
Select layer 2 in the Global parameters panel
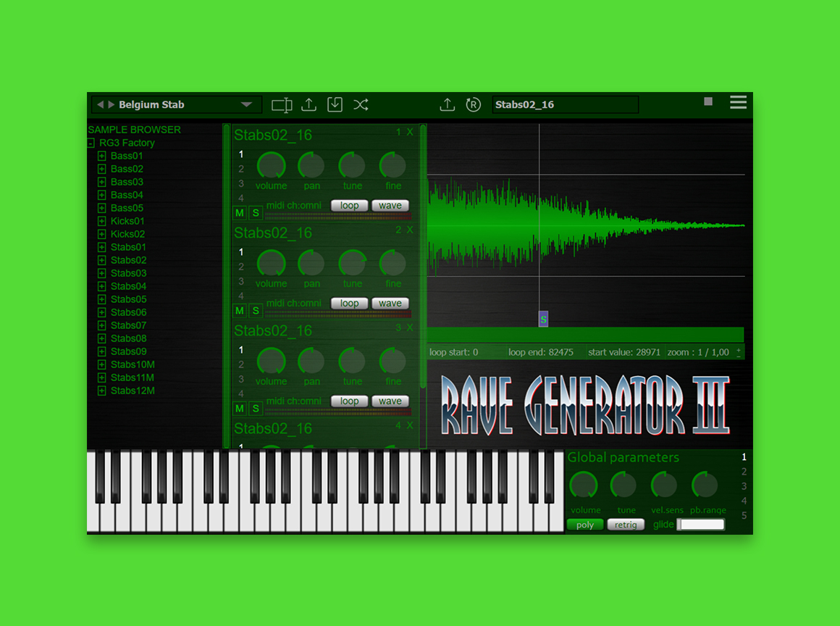(x=744, y=472)
